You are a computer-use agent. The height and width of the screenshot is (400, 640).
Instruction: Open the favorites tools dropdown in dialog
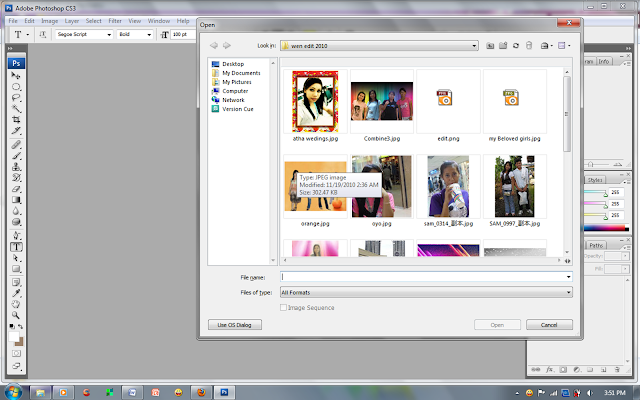point(546,46)
